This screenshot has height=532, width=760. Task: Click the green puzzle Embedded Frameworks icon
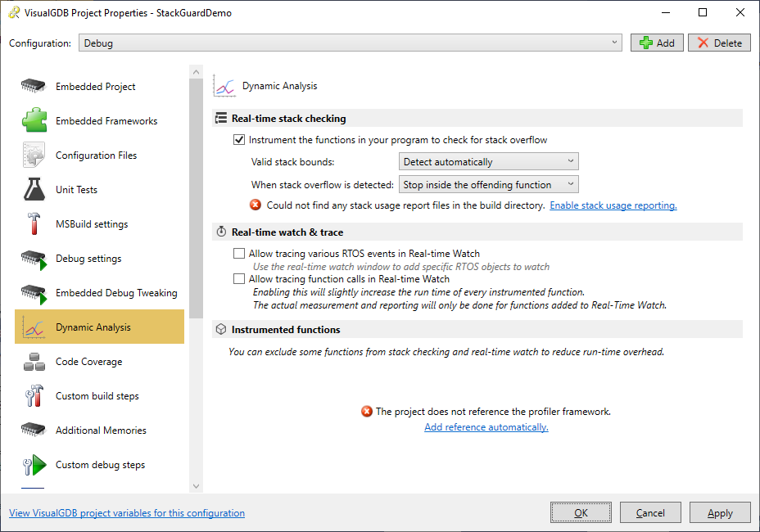click(34, 121)
